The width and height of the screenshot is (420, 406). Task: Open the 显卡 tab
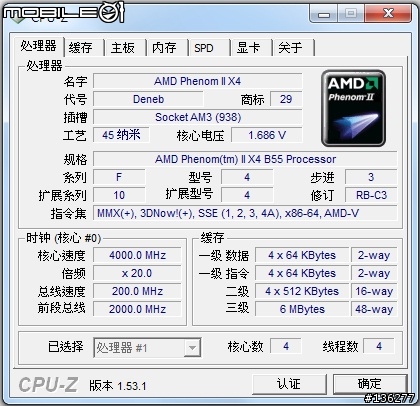click(250, 47)
